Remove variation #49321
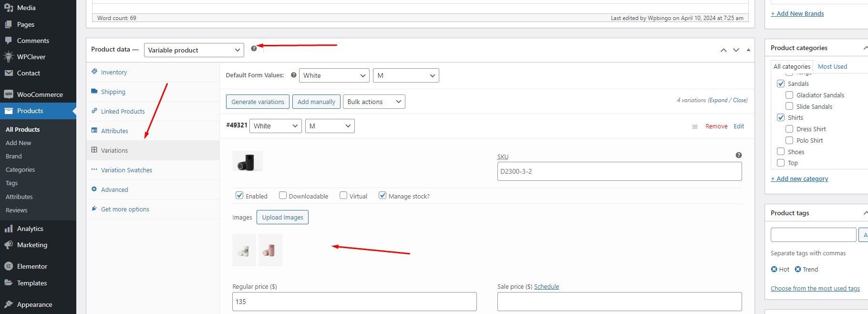Viewport: 868px width, 314px height. tap(716, 126)
